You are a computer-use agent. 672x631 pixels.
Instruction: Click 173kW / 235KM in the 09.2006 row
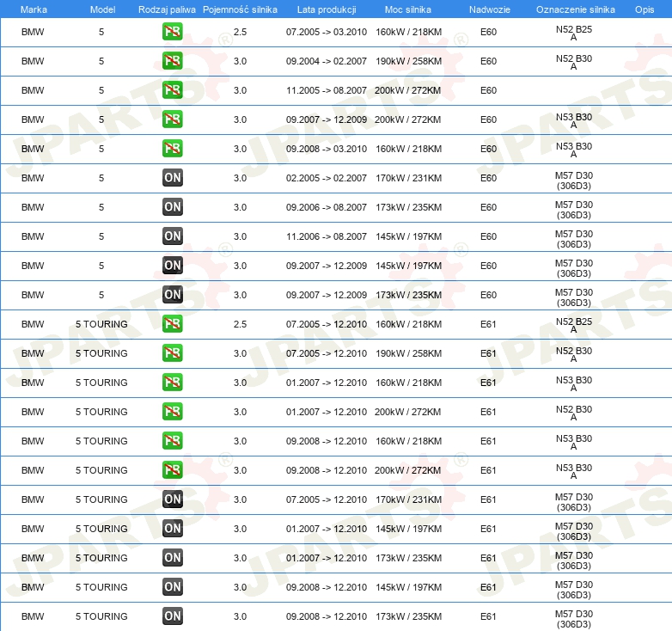point(408,207)
